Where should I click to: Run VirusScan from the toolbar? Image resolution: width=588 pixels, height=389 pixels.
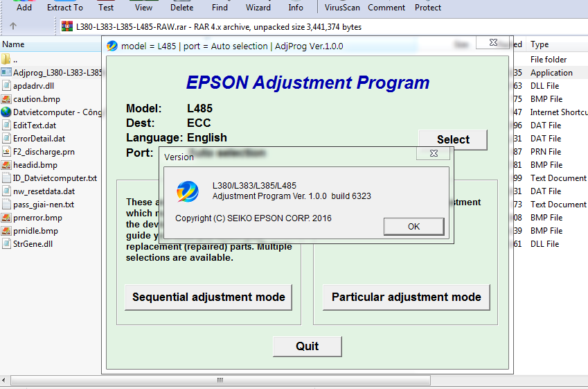click(342, 7)
